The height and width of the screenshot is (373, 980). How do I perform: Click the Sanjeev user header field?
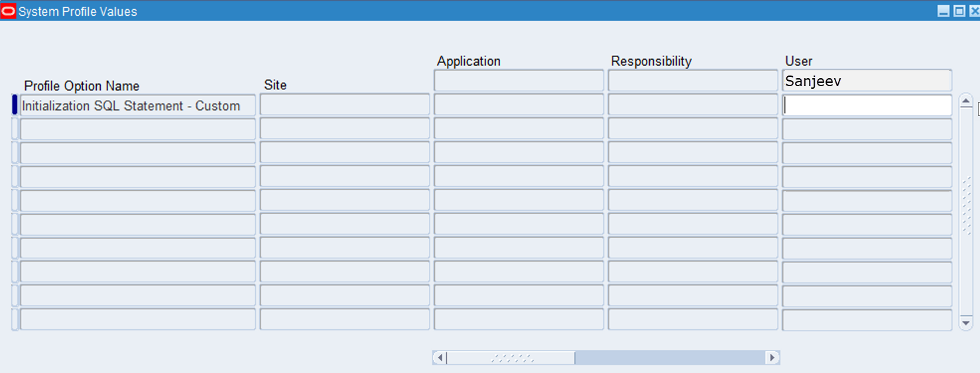click(867, 81)
